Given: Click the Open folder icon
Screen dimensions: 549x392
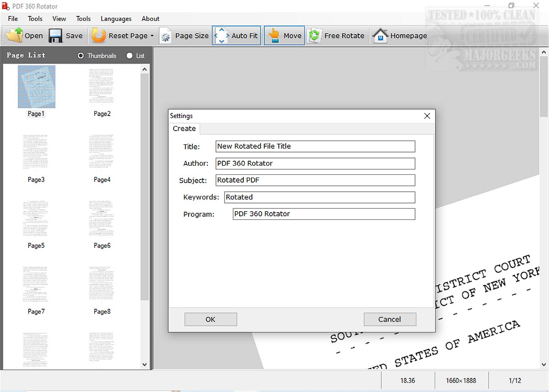Looking at the screenshot, I should (x=15, y=36).
